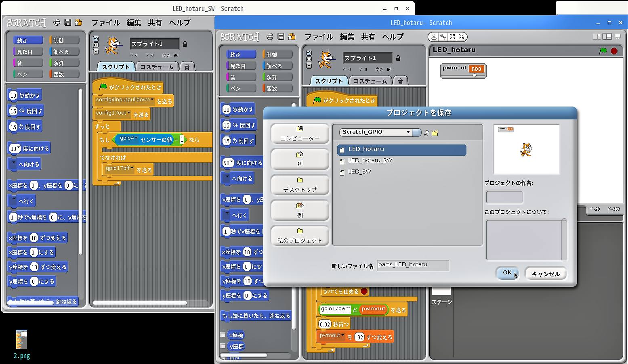Open 編集 menu in LED_hotaru window

tap(347, 37)
